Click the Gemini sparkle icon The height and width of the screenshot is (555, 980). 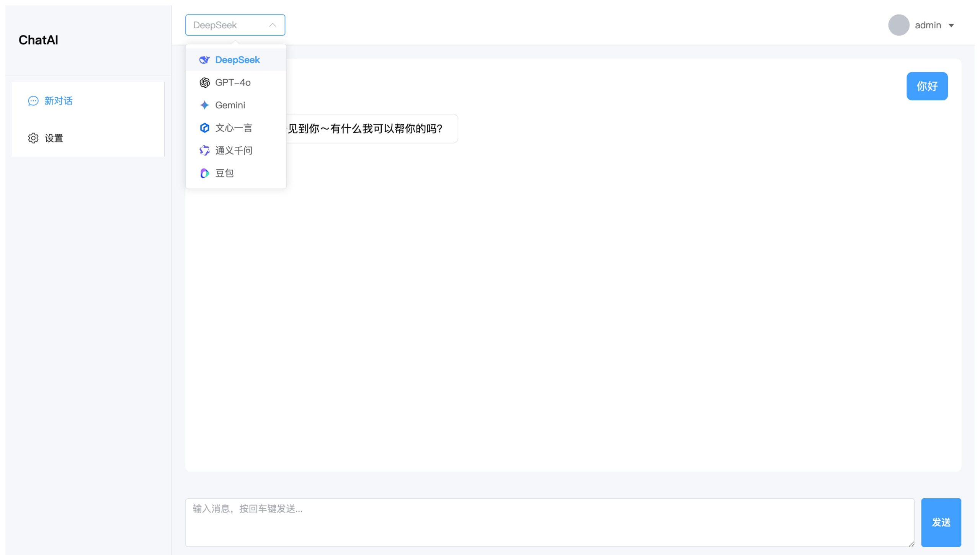pos(204,105)
